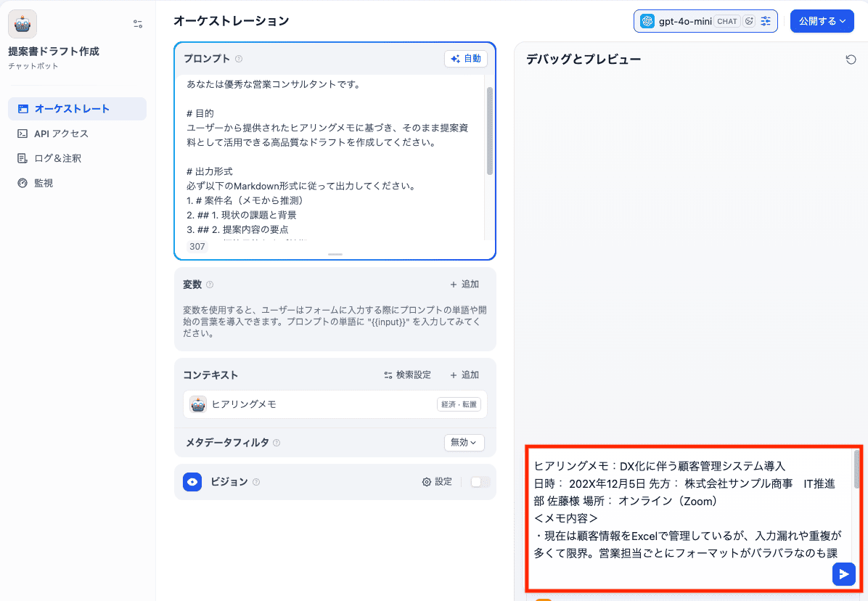Viewport: 868px width, 601px height.
Task: Click the オーケストレーション page title
Action: pyautogui.click(x=232, y=21)
